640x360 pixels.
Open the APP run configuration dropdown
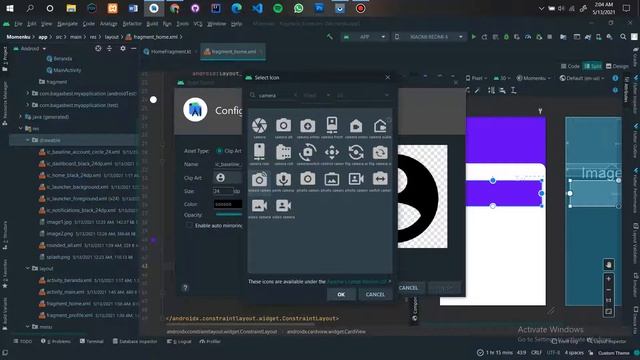point(364,37)
